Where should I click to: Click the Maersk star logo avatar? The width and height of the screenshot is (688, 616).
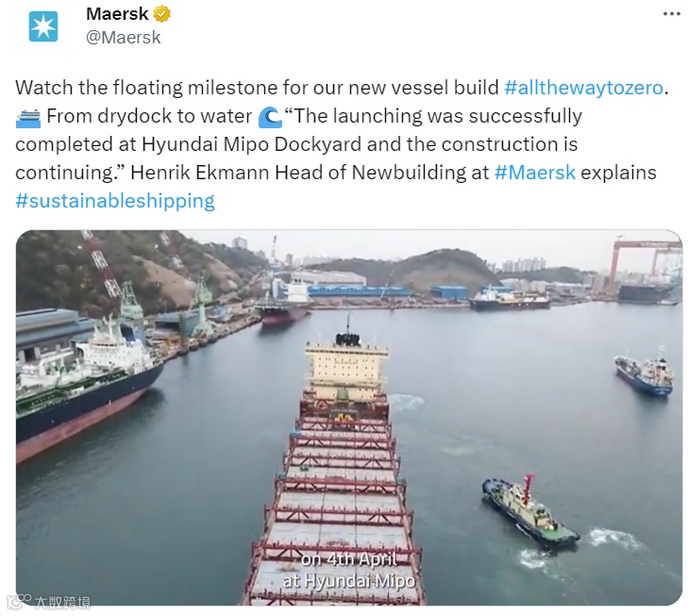[x=42, y=26]
